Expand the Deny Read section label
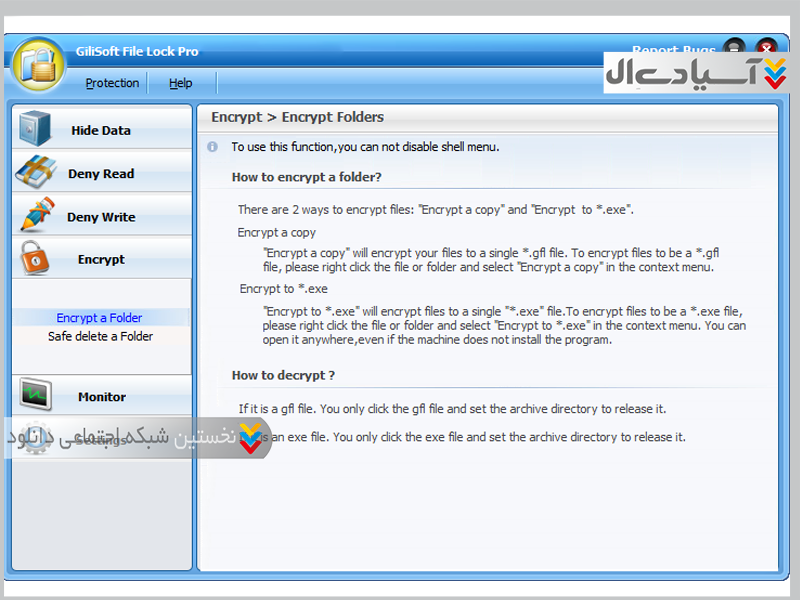 tap(101, 174)
